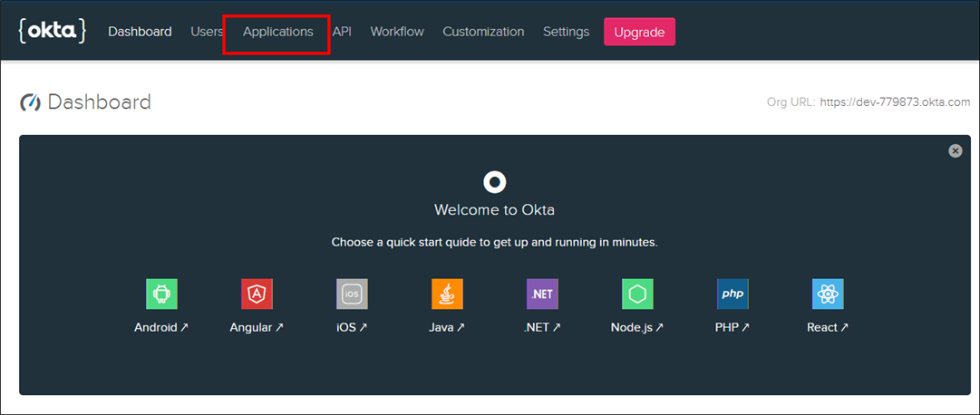Image resolution: width=980 pixels, height=415 pixels.
Task: Click the 'Choose a quick start guide' text
Action: (494, 242)
